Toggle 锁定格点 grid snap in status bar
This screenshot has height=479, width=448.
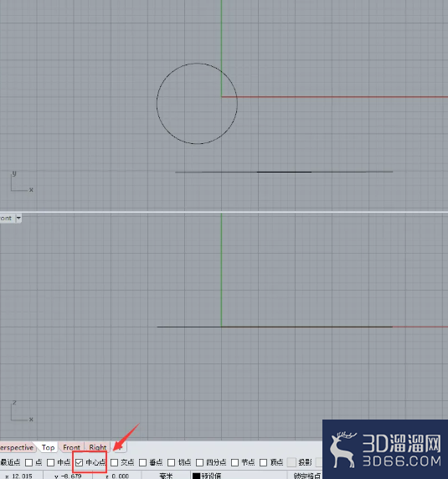tap(306, 476)
